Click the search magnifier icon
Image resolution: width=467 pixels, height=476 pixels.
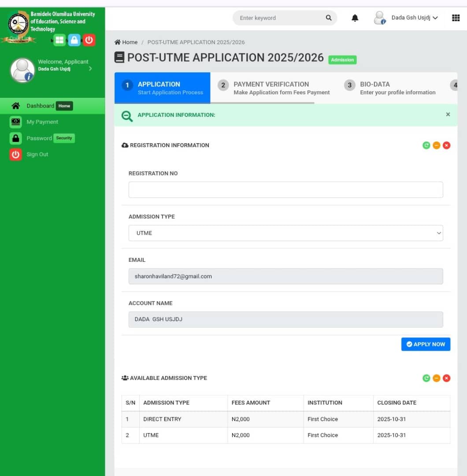pyautogui.click(x=329, y=18)
